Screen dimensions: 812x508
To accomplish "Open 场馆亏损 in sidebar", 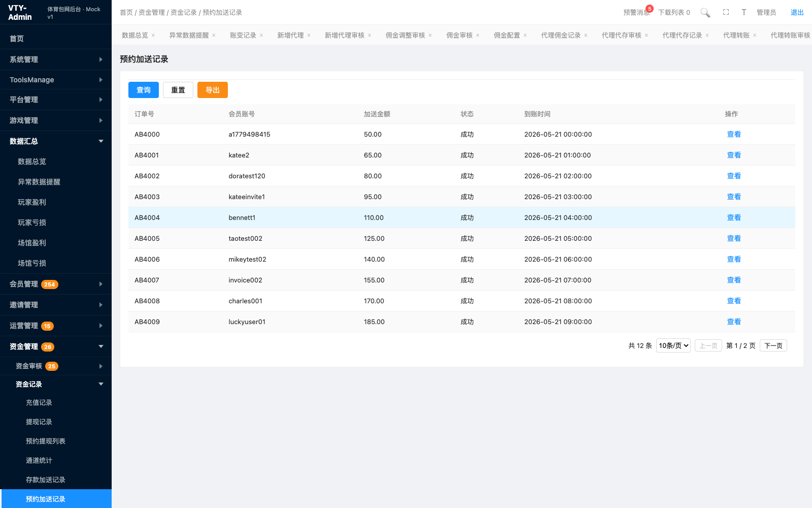I will coord(56,263).
